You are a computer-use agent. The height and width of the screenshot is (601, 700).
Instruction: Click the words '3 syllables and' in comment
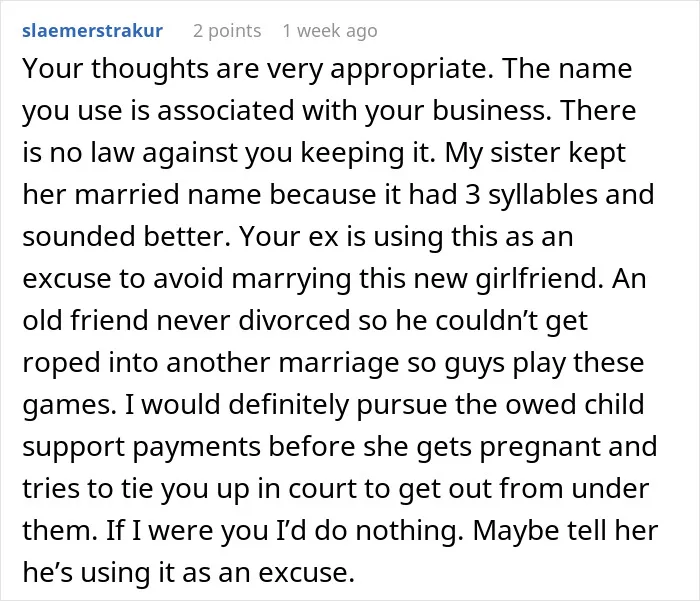(x=560, y=195)
